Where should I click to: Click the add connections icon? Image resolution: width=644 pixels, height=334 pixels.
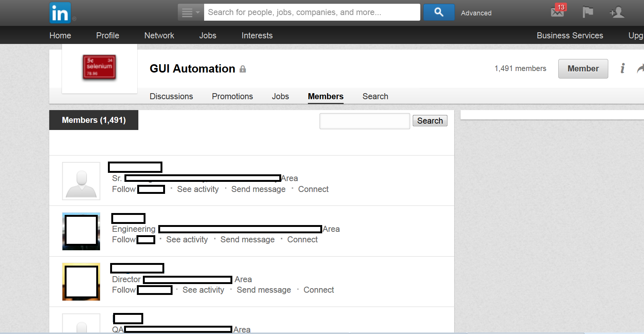[x=617, y=12]
